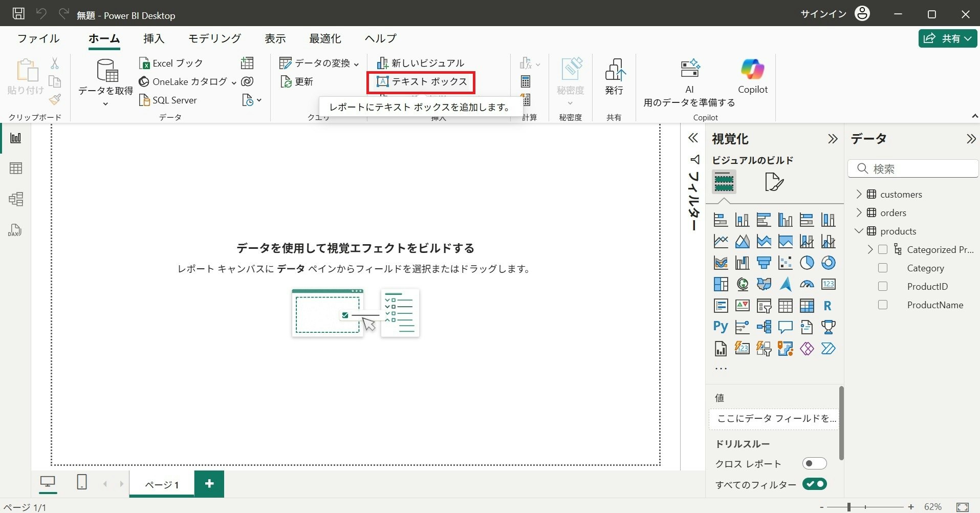Click the 更新 refresh button
The width and height of the screenshot is (980, 513).
(x=297, y=82)
